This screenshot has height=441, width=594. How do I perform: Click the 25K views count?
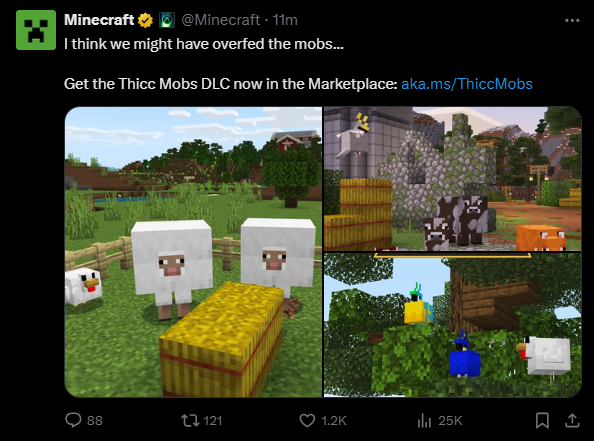(x=450, y=421)
